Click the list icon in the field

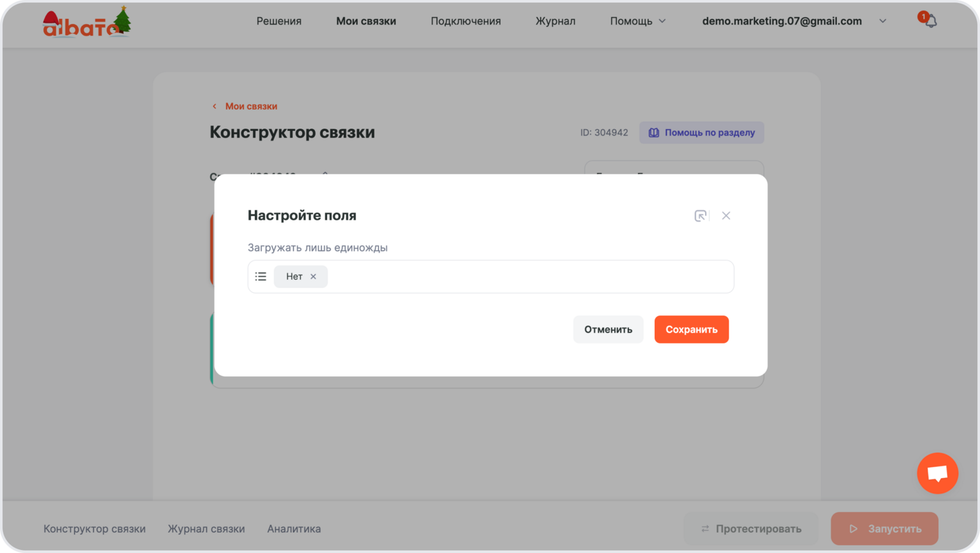pyautogui.click(x=261, y=277)
